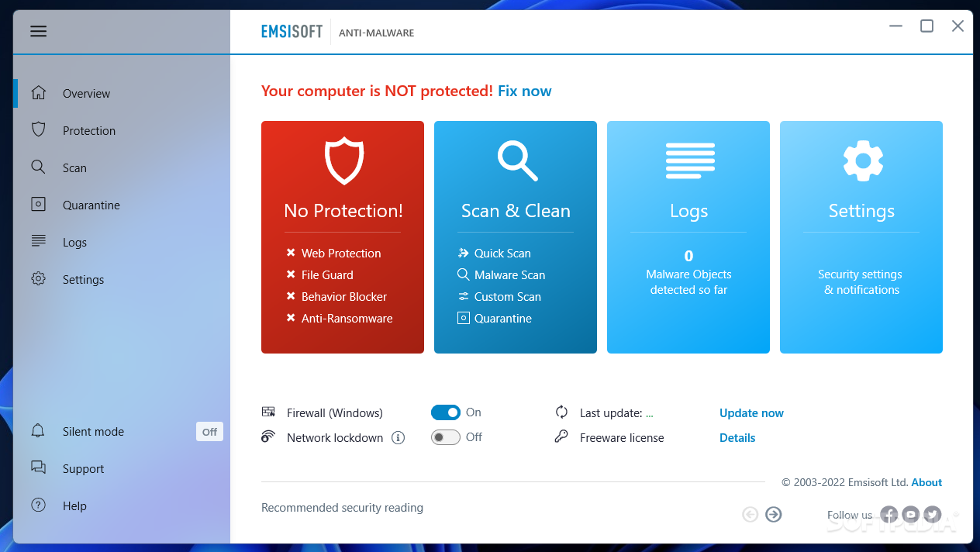Viewport: 980px width, 552px height.
Task: Click the Emsisoft Anti-Malware logo
Action: [338, 32]
